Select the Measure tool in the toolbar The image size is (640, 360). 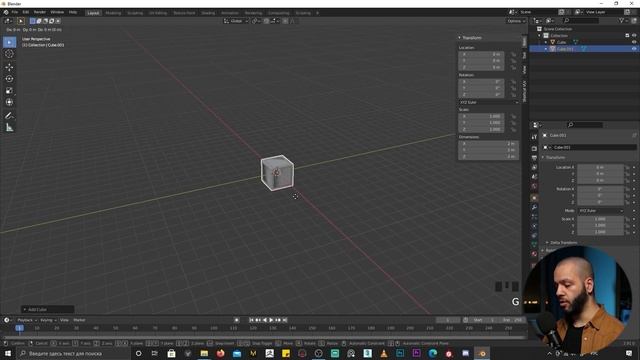click(x=9, y=128)
